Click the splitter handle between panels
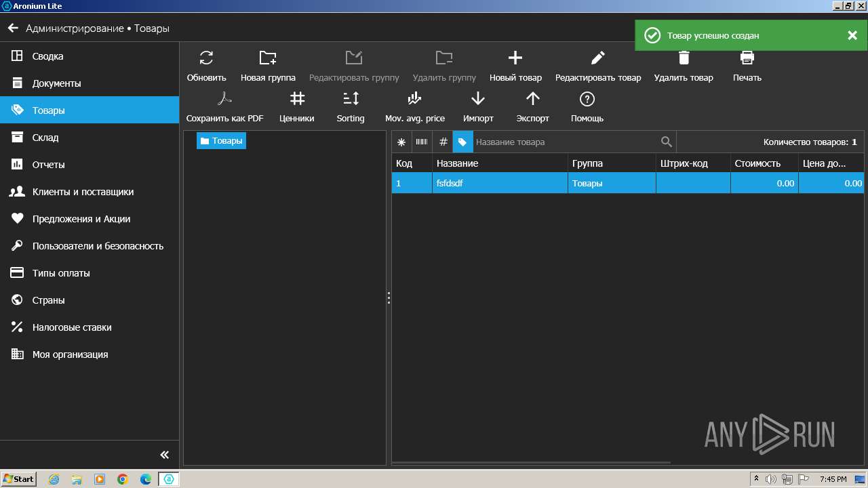 389,298
